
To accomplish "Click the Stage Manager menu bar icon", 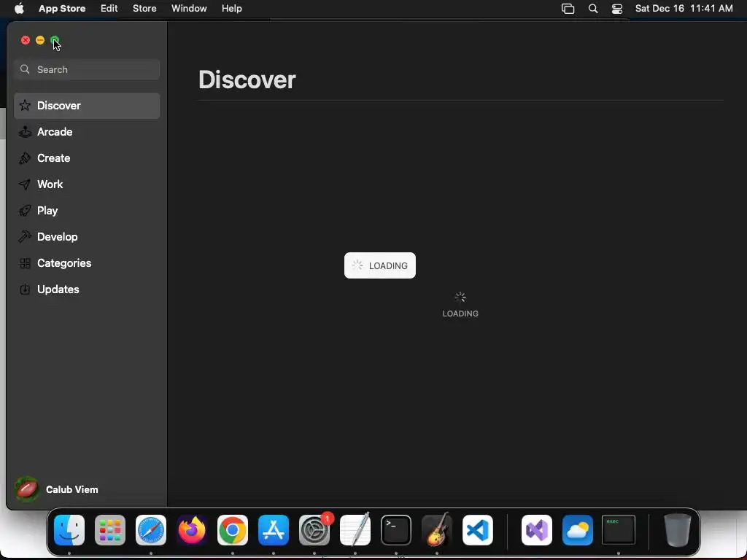I will [x=568, y=9].
